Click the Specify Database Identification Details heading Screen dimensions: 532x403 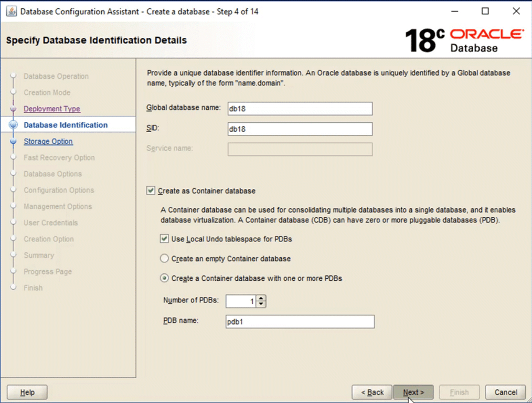(x=97, y=40)
